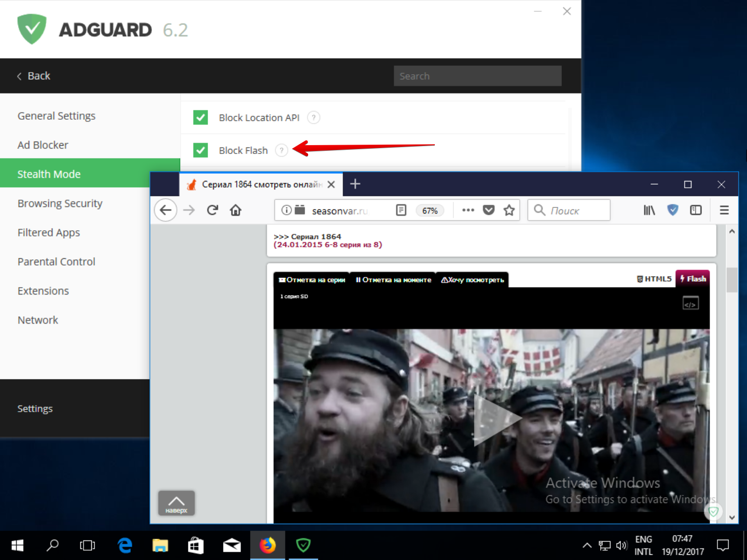Open help tooltip next to Block Flash
The width and height of the screenshot is (747, 560).
point(281,150)
